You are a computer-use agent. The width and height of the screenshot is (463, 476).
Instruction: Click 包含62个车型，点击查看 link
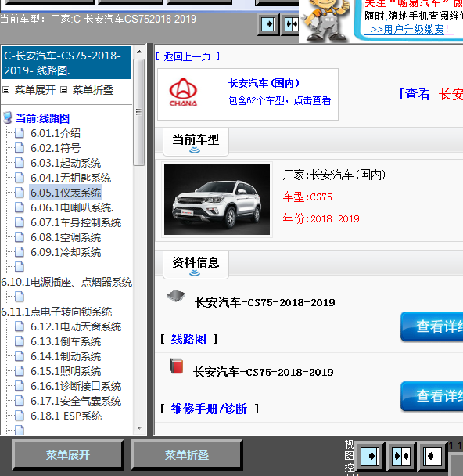click(x=279, y=100)
